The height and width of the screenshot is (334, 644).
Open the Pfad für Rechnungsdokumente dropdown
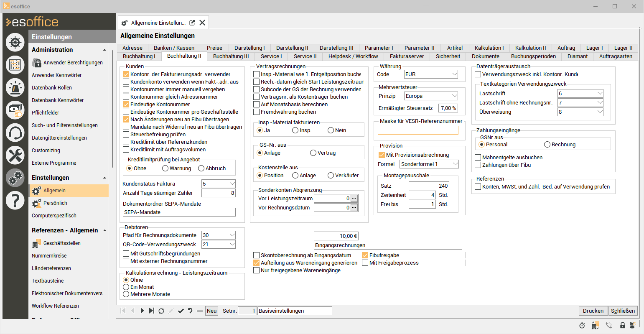232,235
